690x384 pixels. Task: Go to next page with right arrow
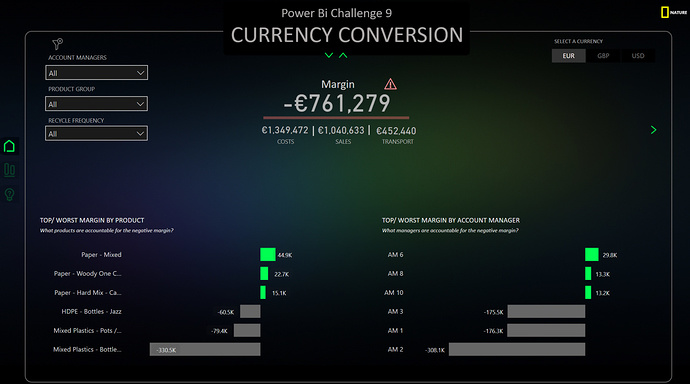653,130
